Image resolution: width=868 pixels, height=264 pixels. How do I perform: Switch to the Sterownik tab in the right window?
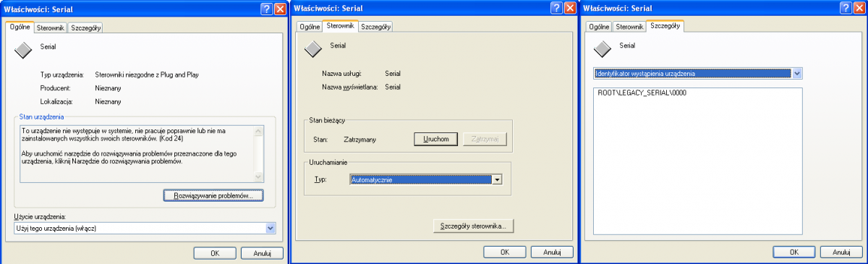(629, 27)
